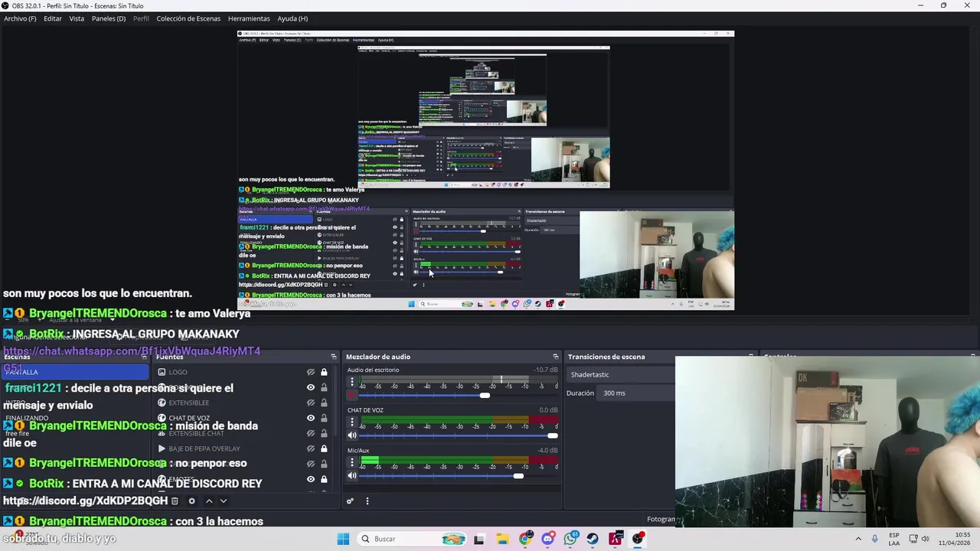Screen dimensions: 980x551
Task: Hide the EMOTES source
Action: 311,479
